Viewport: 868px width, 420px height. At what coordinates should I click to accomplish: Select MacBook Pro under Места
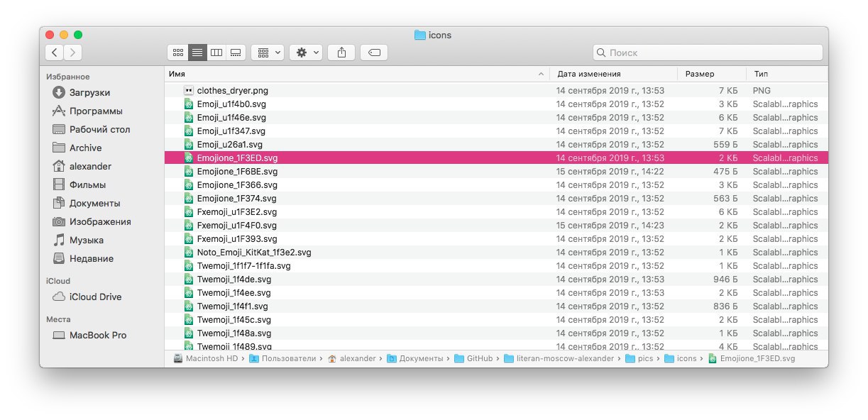pos(98,336)
